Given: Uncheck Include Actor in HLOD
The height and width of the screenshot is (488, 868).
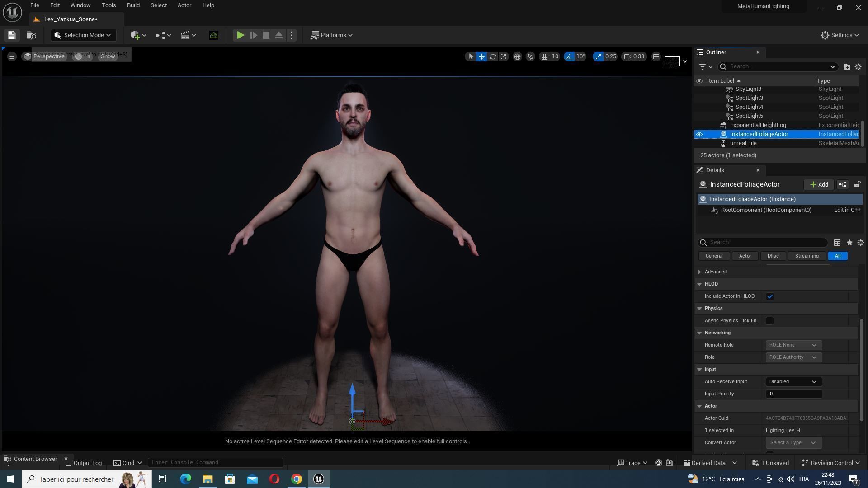Looking at the screenshot, I should 769,296.
